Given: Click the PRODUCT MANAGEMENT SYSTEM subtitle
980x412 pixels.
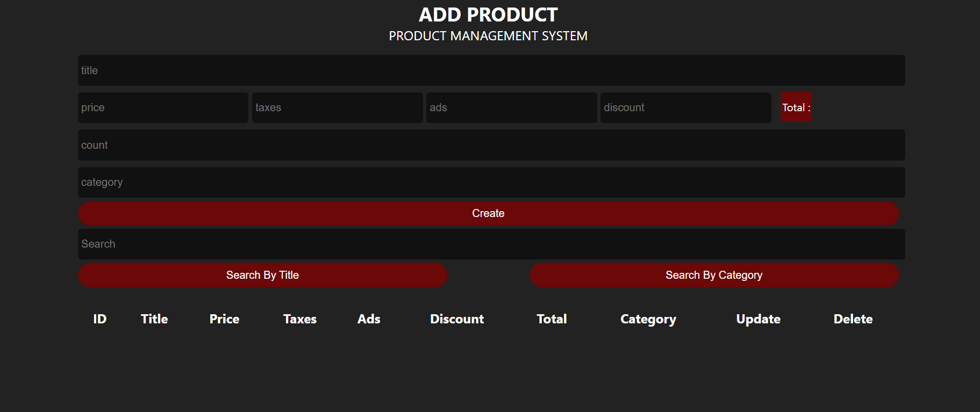Looking at the screenshot, I should coord(488,36).
